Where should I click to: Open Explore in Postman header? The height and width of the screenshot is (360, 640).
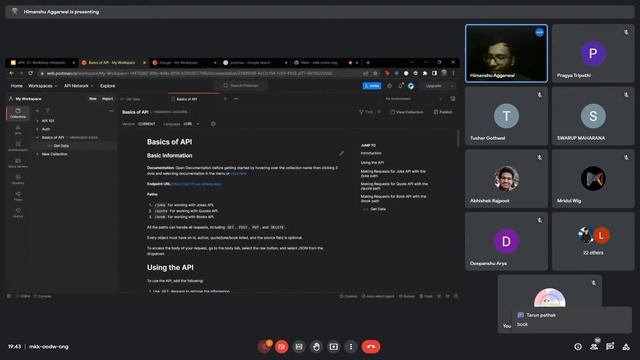107,86
